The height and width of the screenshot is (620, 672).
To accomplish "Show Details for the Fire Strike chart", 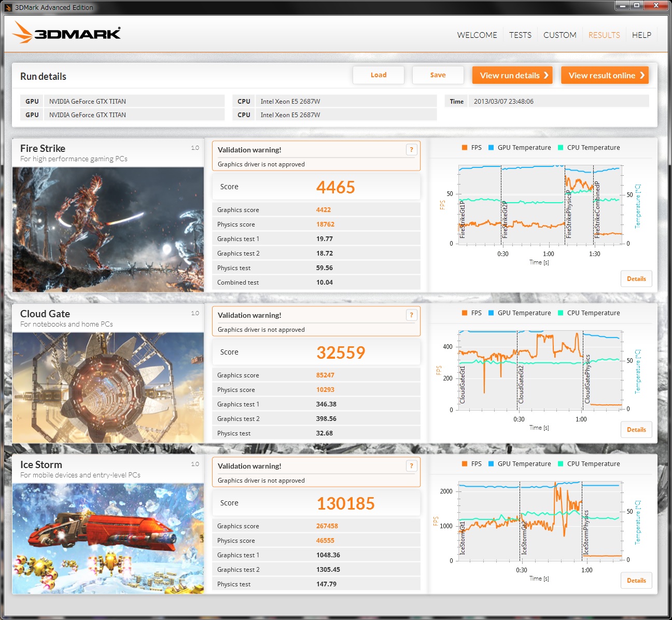I will point(636,279).
